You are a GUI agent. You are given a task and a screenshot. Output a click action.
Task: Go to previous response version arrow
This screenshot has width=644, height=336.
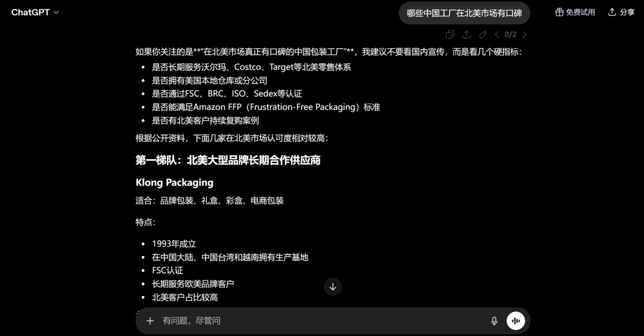click(497, 35)
